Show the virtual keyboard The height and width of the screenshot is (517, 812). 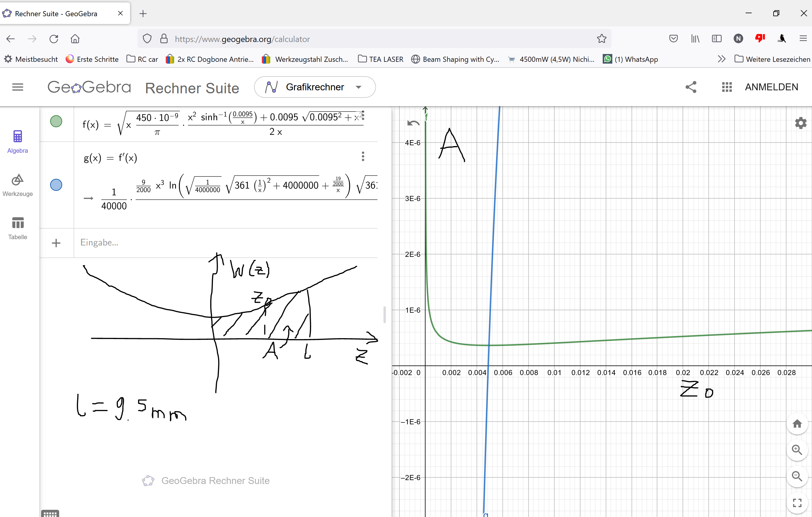(50, 513)
